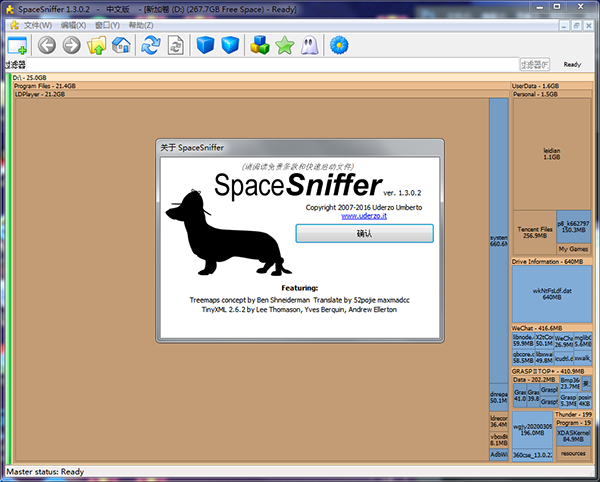The image size is (600, 482).
Task: Select the AdbWi block
Action: coord(499,454)
